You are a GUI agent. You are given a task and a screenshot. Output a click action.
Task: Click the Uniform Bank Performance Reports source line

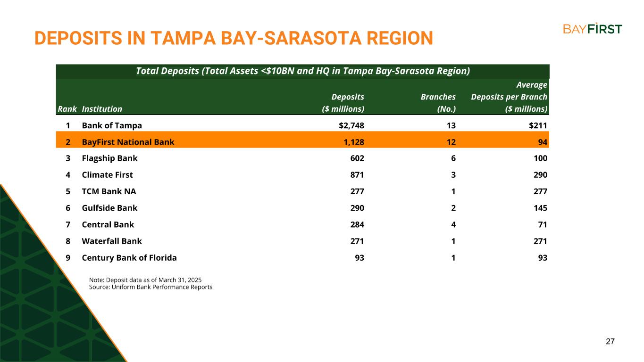[151, 287]
